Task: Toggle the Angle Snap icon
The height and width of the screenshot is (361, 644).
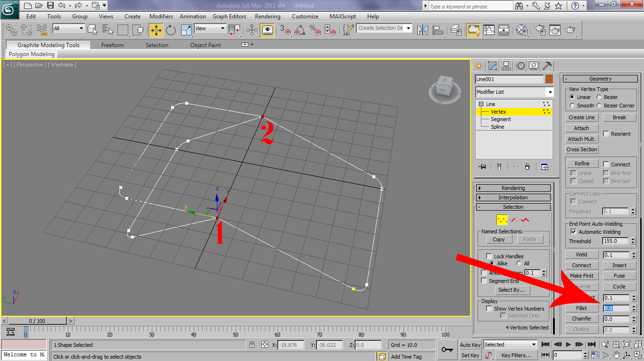Action: click(x=300, y=30)
